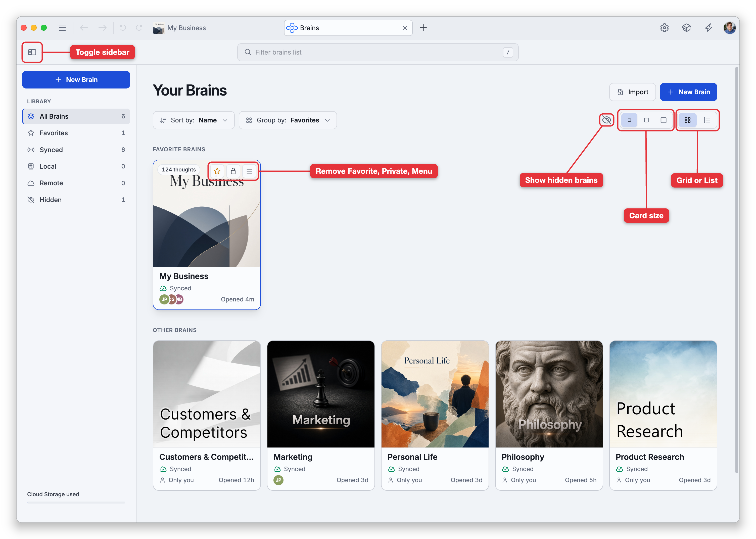Go back with the left arrow

click(x=84, y=28)
